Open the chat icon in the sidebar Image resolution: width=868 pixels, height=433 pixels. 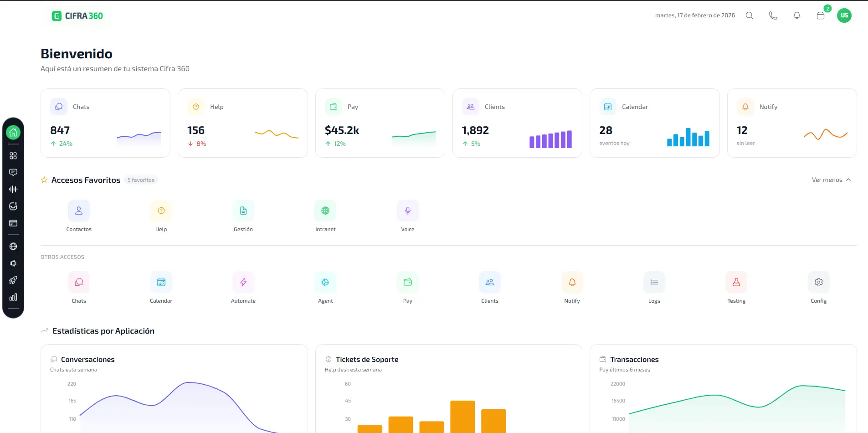click(x=13, y=172)
